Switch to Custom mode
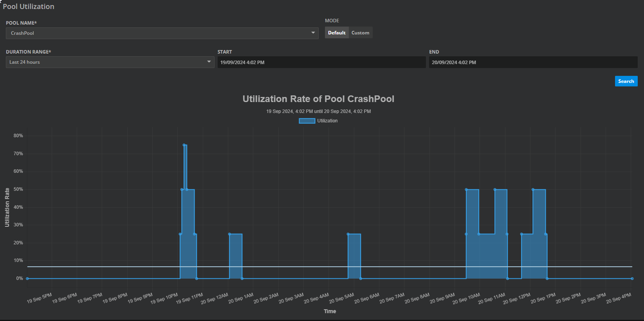 (360, 33)
